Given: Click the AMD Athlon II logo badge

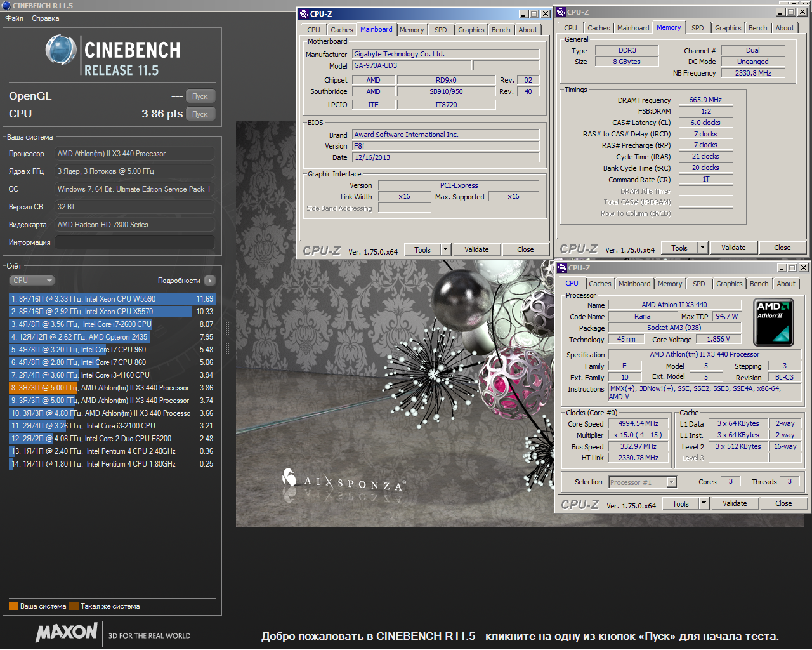Looking at the screenshot, I should click(773, 322).
